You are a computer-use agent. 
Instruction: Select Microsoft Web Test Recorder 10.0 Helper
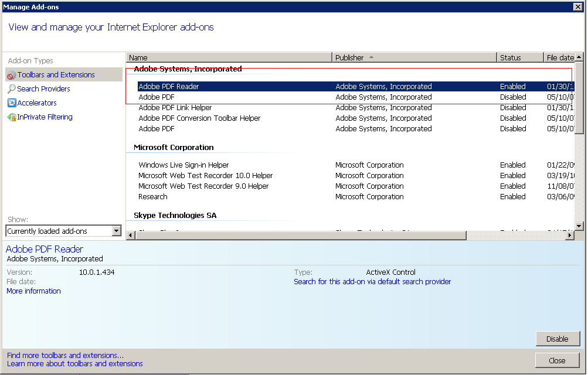tap(355, 175)
